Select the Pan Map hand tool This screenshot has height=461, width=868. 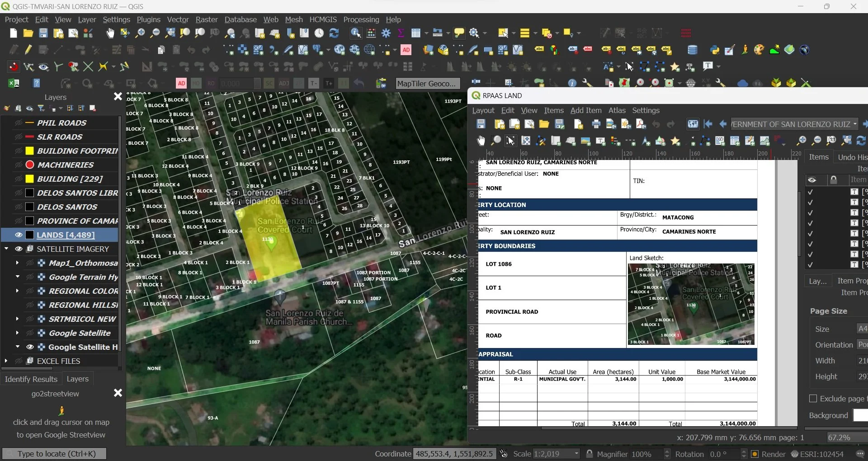point(110,33)
